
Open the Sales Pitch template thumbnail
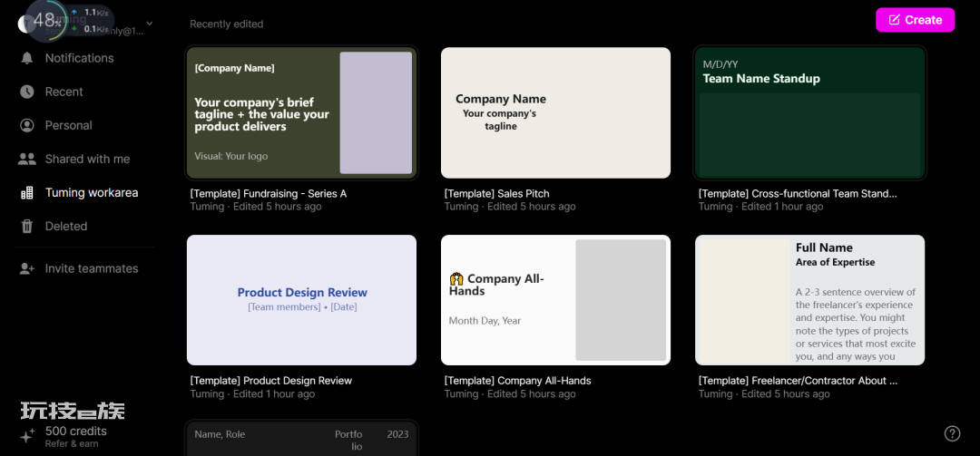(555, 112)
